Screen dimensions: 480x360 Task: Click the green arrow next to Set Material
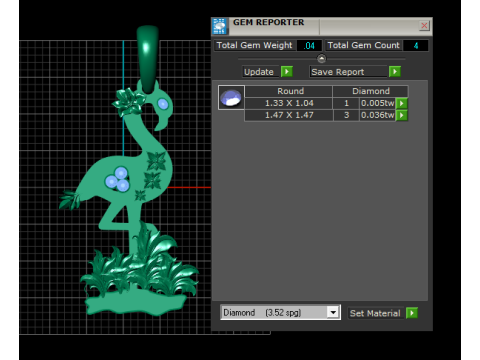pyautogui.click(x=412, y=313)
